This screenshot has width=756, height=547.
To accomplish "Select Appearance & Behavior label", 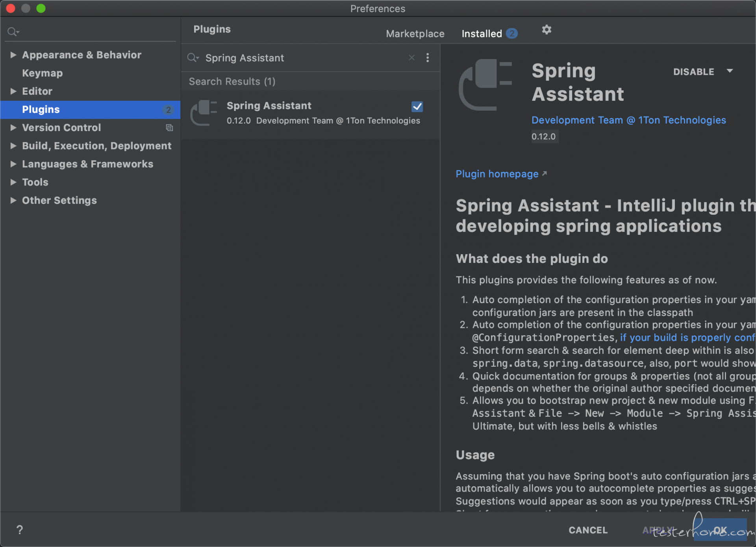I will point(82,55).
